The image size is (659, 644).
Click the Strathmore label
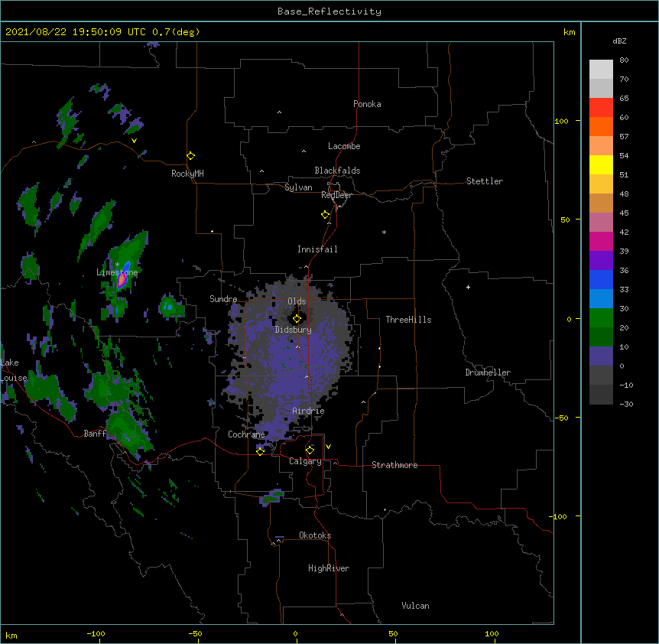click(x=394, y=465)
